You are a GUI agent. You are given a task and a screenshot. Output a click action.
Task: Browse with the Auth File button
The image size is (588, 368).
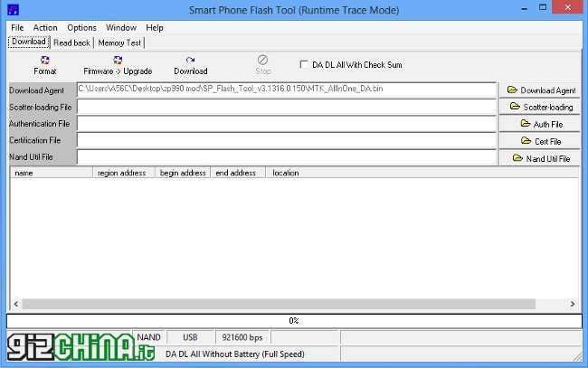(x=540, y=124)
